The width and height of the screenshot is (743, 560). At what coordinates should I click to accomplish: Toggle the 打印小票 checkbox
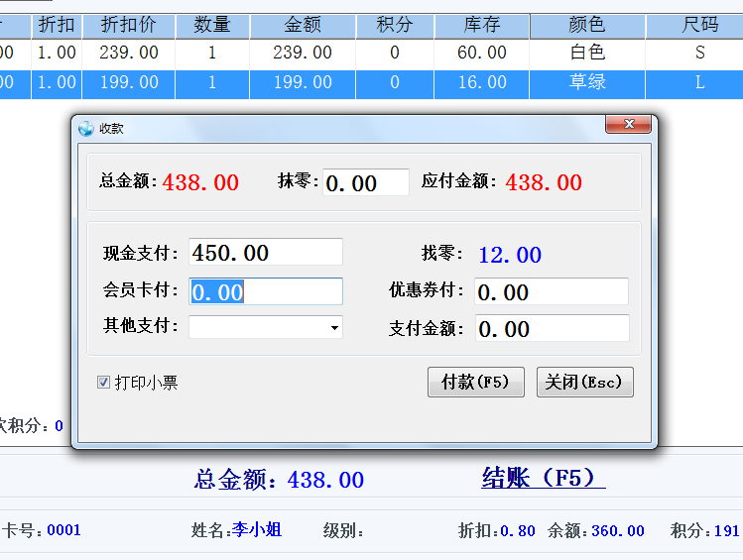click(103, 383)
